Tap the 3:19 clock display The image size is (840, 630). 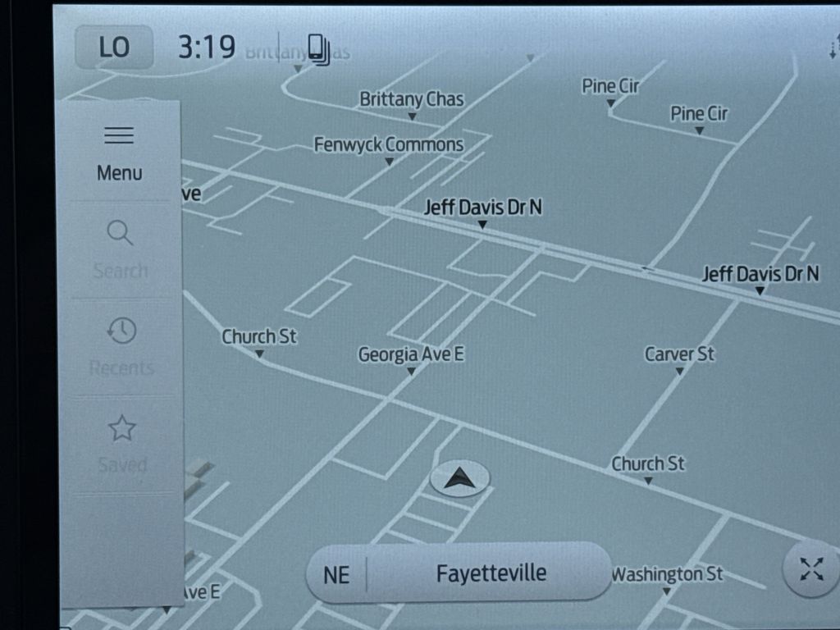[206, 47]
